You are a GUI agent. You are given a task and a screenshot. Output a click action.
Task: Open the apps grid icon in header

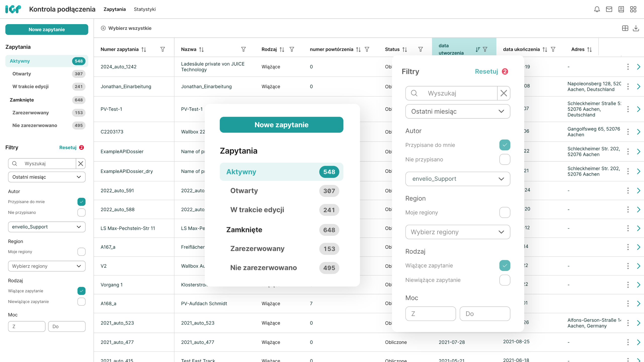click(633, 9)
